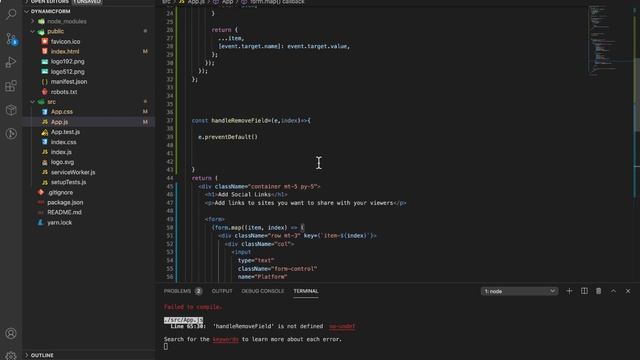Switch to the Debug Console tab
Viewport: 640px width, 360px height.
tap(262, 291)
